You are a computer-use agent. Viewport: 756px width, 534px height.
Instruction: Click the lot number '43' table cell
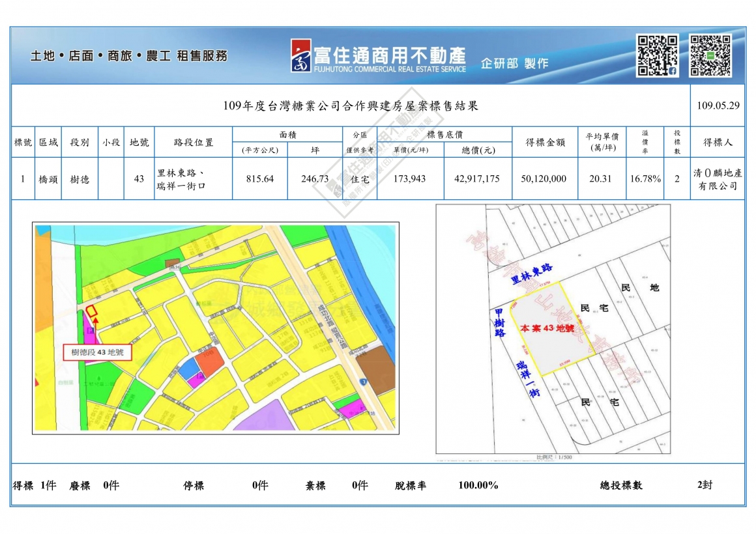point(139,179)
